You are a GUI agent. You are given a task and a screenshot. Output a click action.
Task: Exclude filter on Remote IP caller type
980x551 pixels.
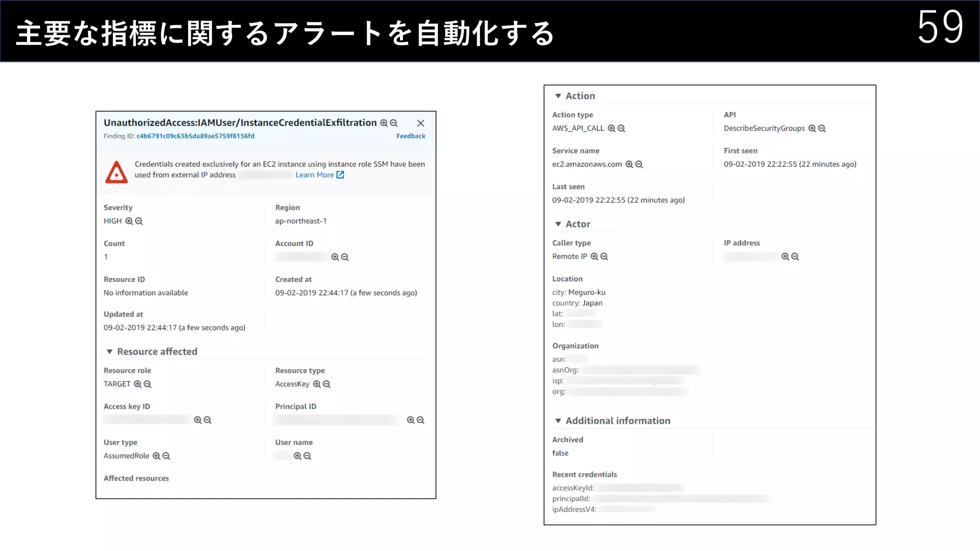click(x=604, y=256)
